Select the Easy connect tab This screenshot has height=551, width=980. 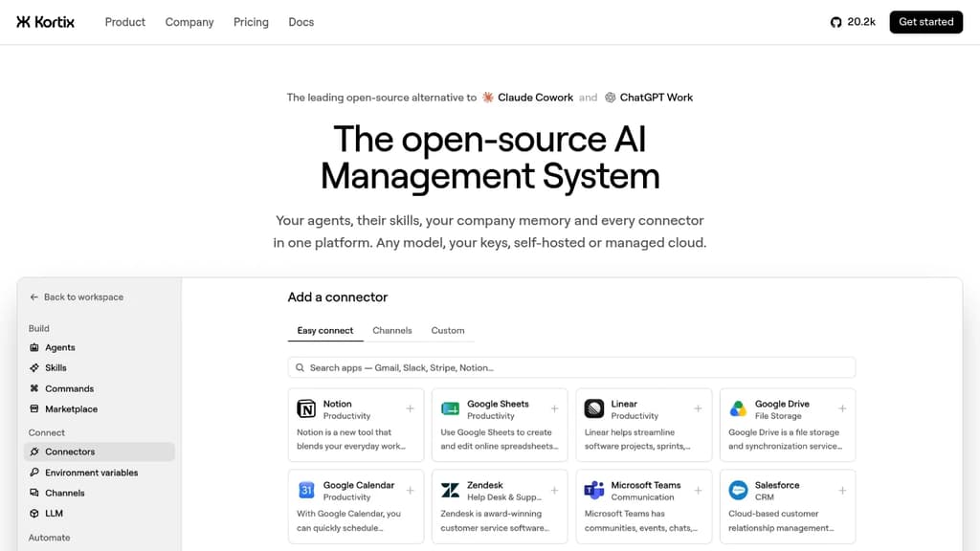point(325,330)
